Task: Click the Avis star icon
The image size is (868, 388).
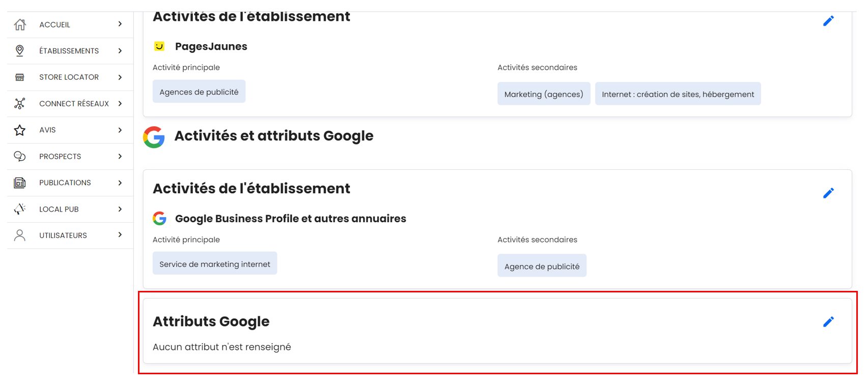Action: (x=20, y=130)
